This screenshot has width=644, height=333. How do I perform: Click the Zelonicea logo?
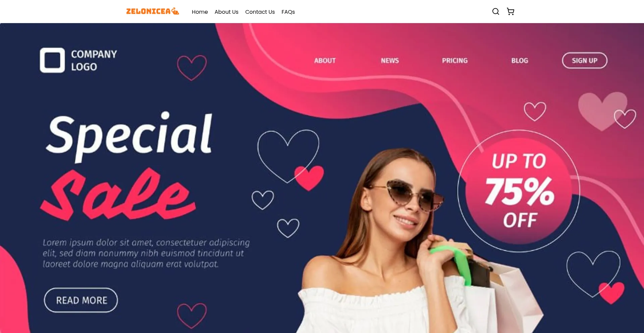click(153, 11)
